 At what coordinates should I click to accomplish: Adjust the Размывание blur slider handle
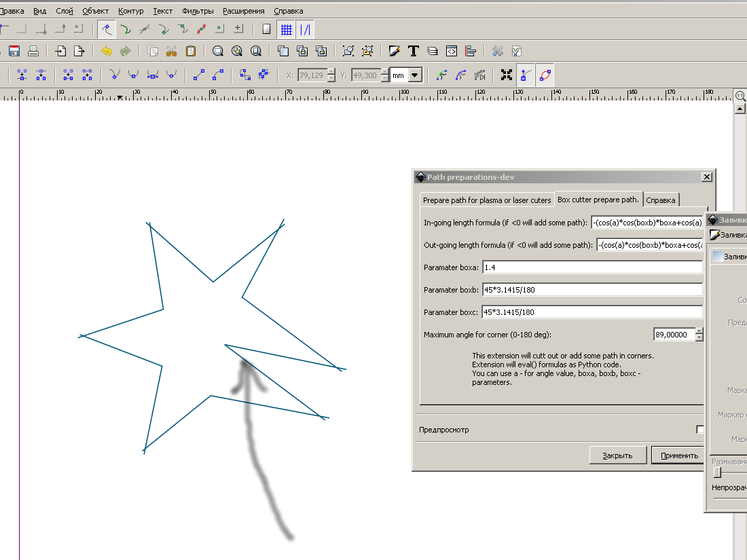tap(718, 472)
